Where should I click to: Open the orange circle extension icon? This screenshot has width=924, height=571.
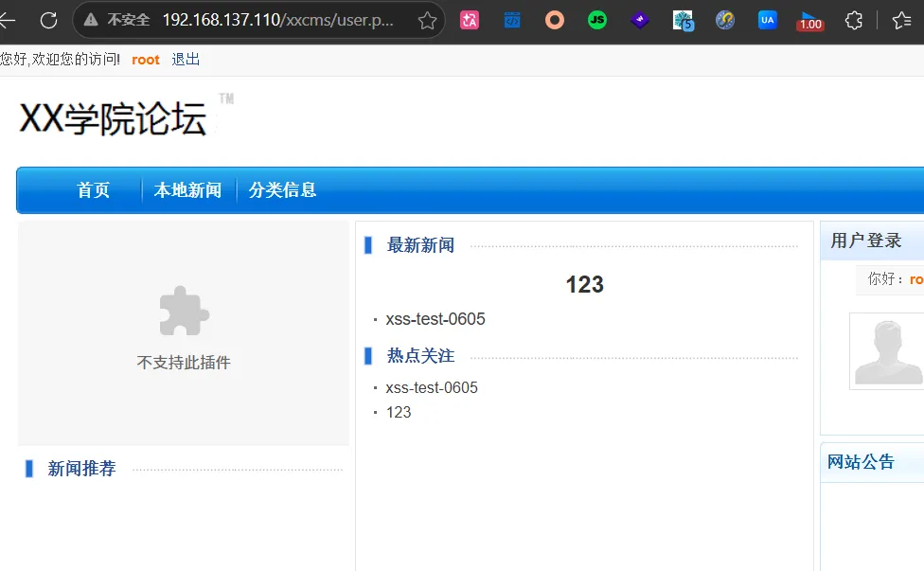pyautogui.click(x=555, y=21)
